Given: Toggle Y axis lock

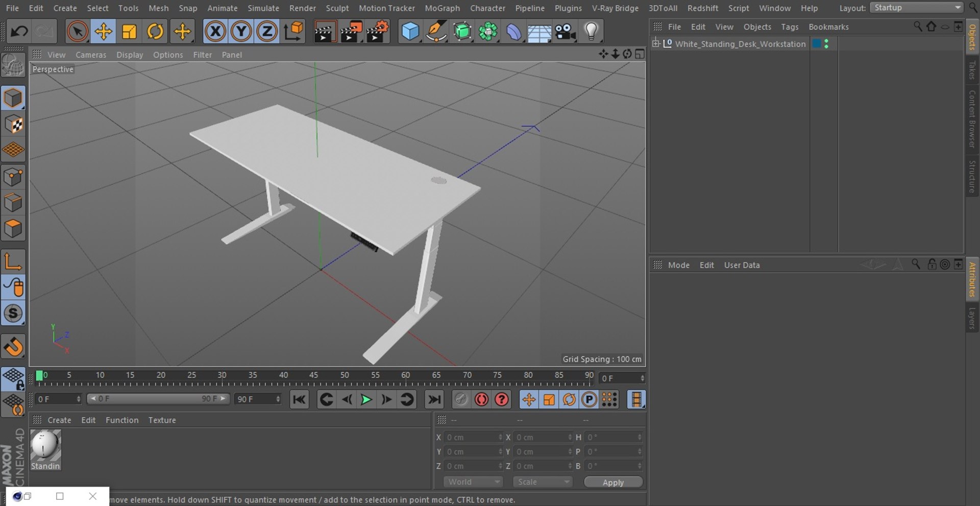Looking at the screenshot, I should 241,32.
